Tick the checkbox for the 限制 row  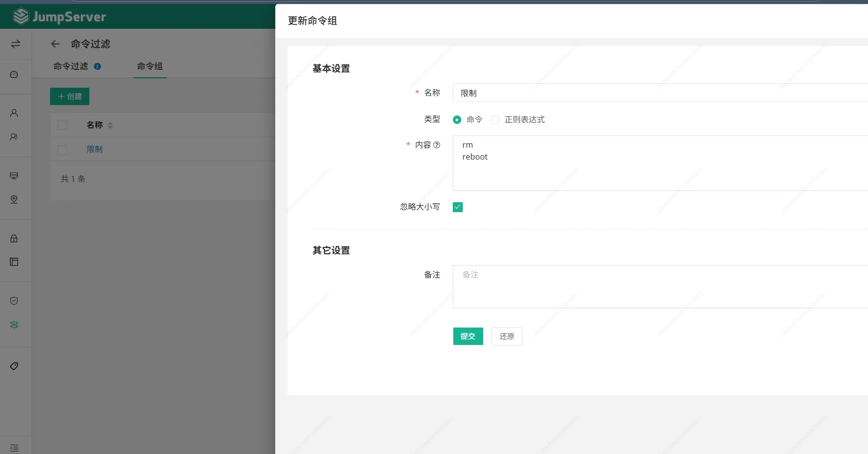pyautogui.click(x=62, y=150)
